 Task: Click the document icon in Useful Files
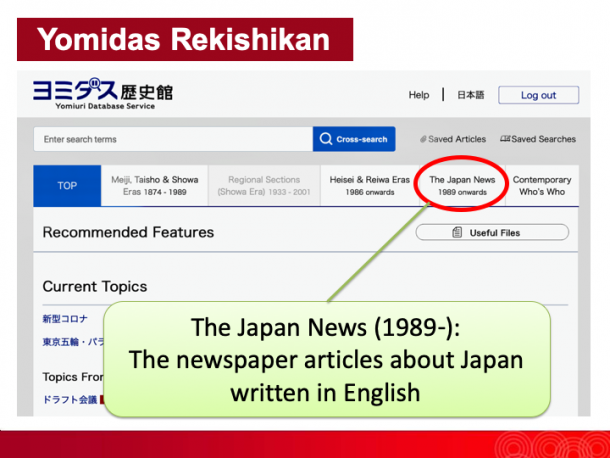point(457,232)
